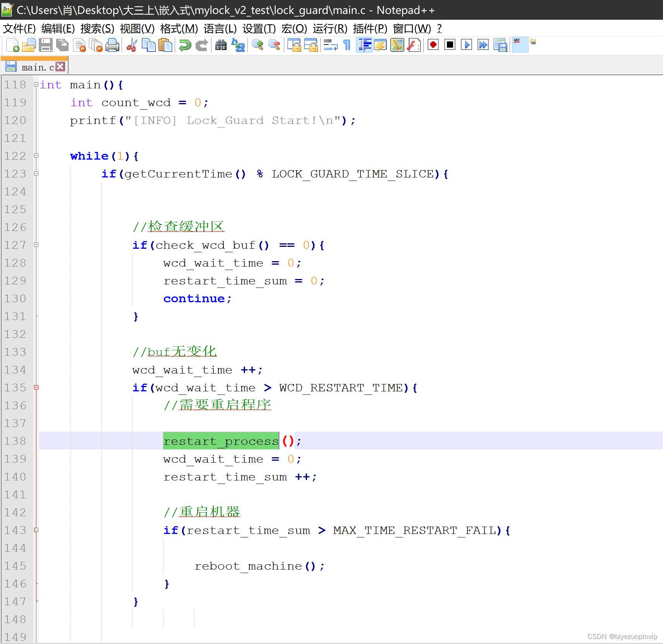The width and height of the screenshot is (663, 644).
Task: Open the 搜索(S) menu
Action: (x=97, y=29)
